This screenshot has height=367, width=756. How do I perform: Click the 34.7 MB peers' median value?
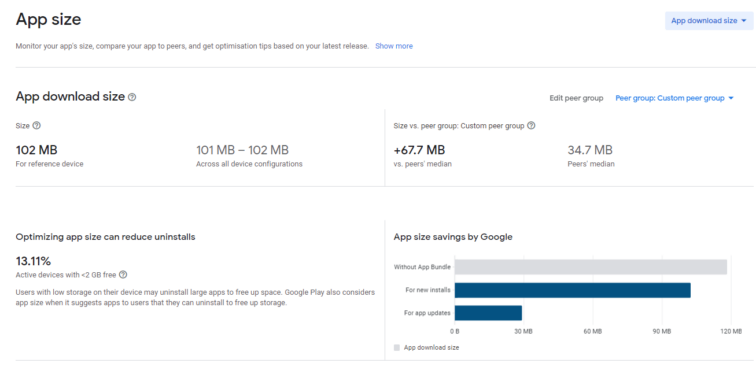(590, 150)
